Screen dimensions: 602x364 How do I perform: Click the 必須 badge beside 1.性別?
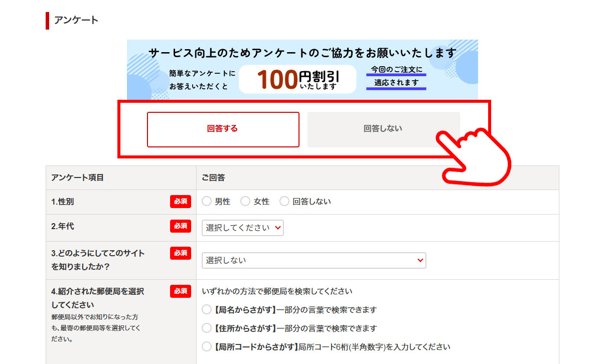pyautogui.click(x=180, y=202)
